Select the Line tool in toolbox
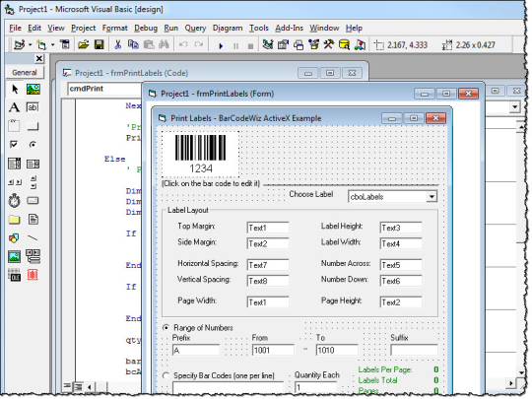This screenshot has width=532, height=399. click(33, 237)
